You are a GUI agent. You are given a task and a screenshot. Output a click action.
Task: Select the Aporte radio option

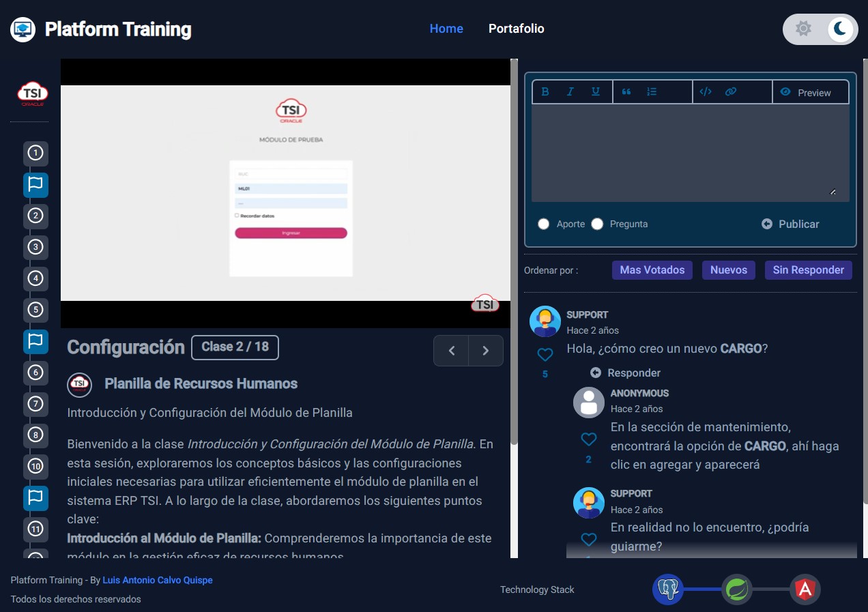point(544,224)
